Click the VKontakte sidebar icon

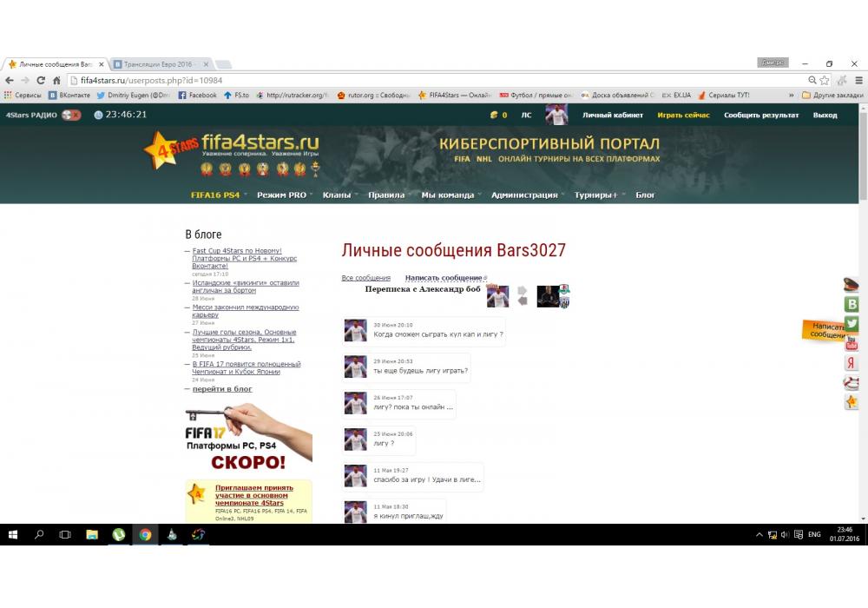tap(852, 304)
